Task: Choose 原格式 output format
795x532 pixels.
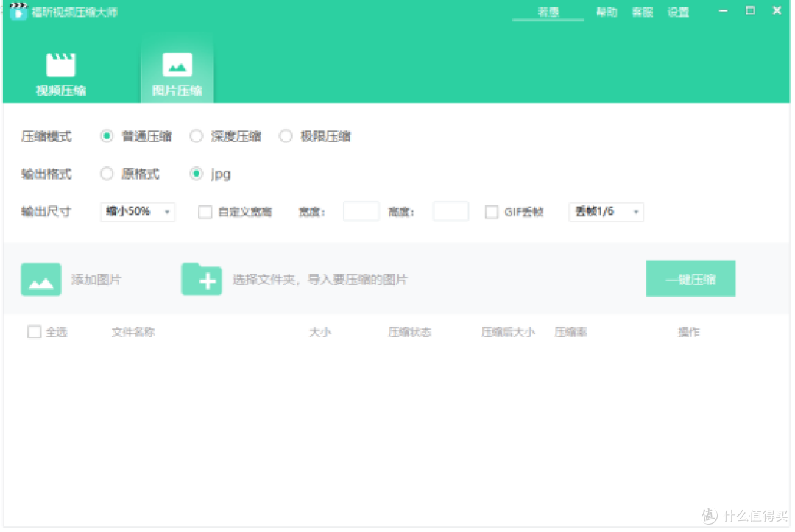Action: point(107,174)
